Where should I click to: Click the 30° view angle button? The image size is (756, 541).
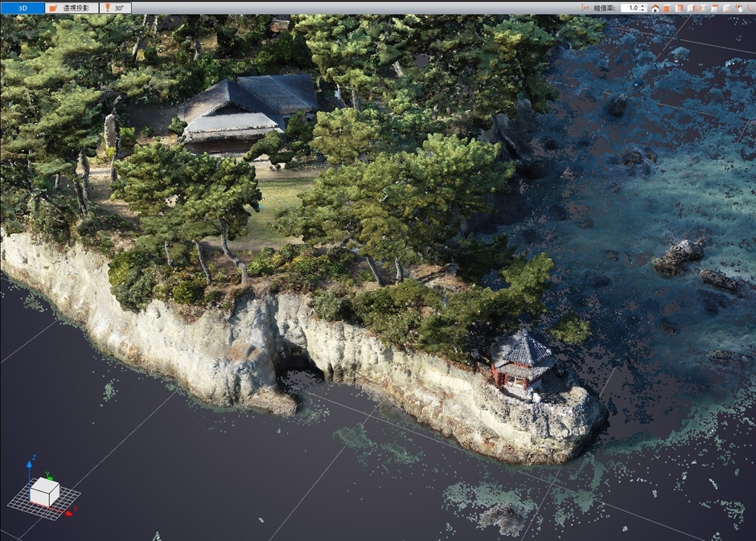click(116, 7)
